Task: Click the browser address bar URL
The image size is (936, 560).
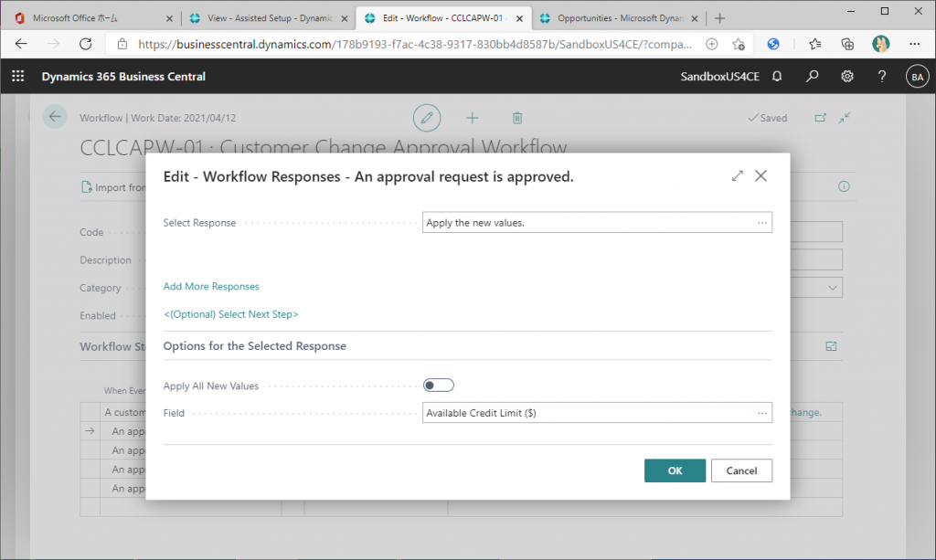Action: 415,44
